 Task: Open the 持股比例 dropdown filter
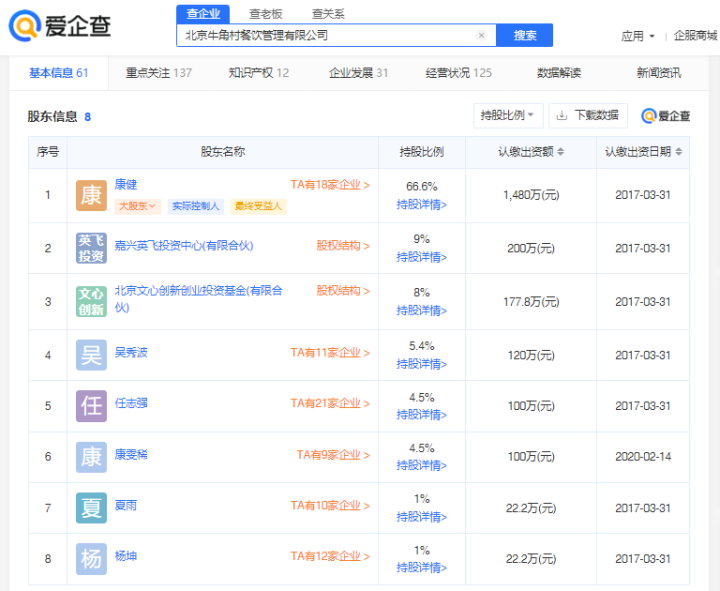(508, 115)
